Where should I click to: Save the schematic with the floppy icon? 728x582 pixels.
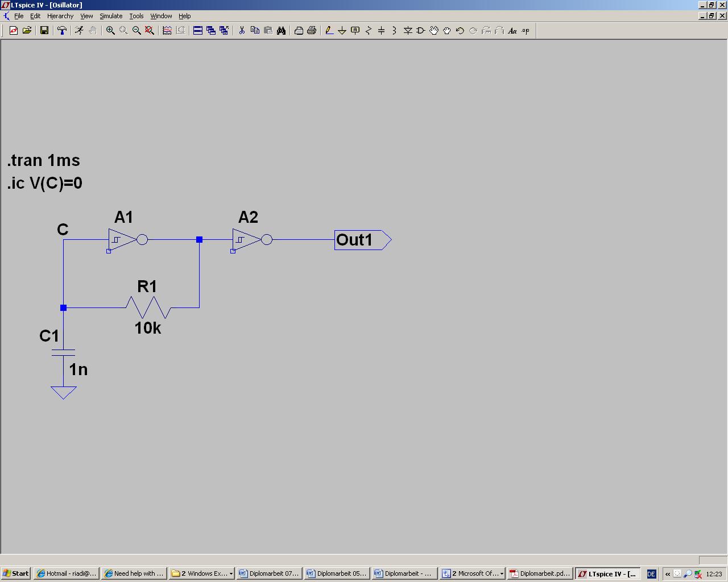click(44, 31)
